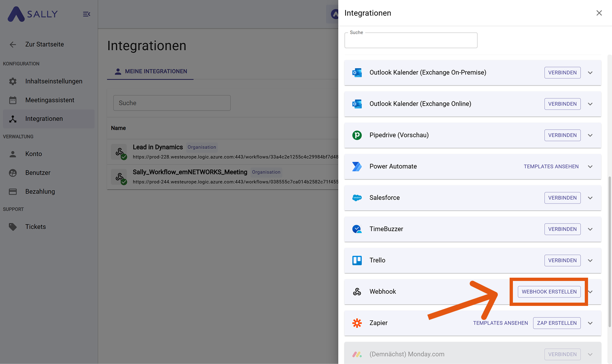Viewport: 612px width, 364px height.
Task: Click webhook icon of Sally_Workflow_emNETWORKS_Meeting
Action: pyautogui.click(x=119, y=177)
